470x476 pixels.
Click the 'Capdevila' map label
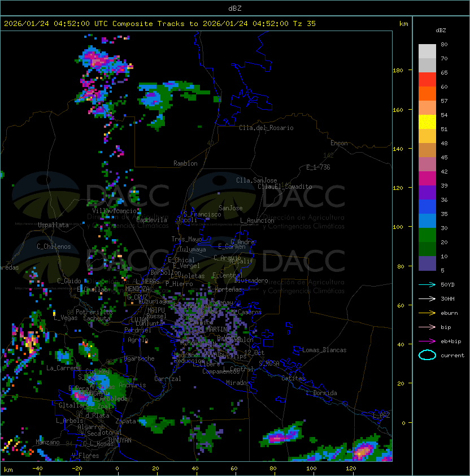tap(151, 220)
